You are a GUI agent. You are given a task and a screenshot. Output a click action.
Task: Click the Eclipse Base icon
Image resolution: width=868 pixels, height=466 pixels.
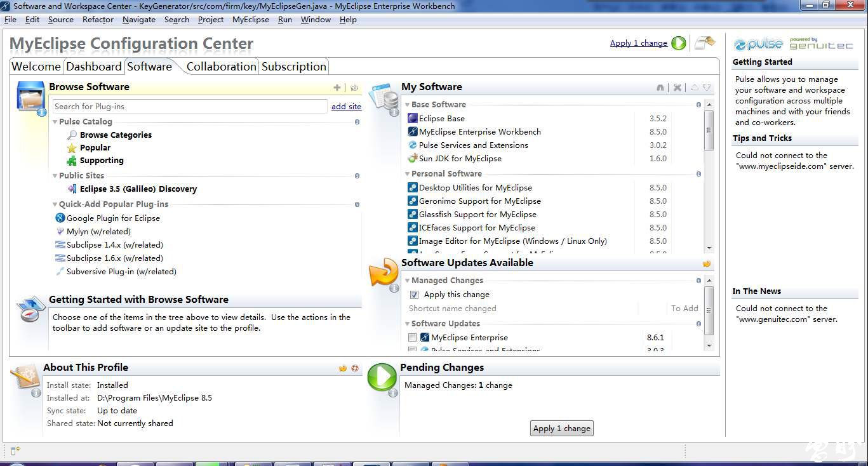[x=413, y=118]
